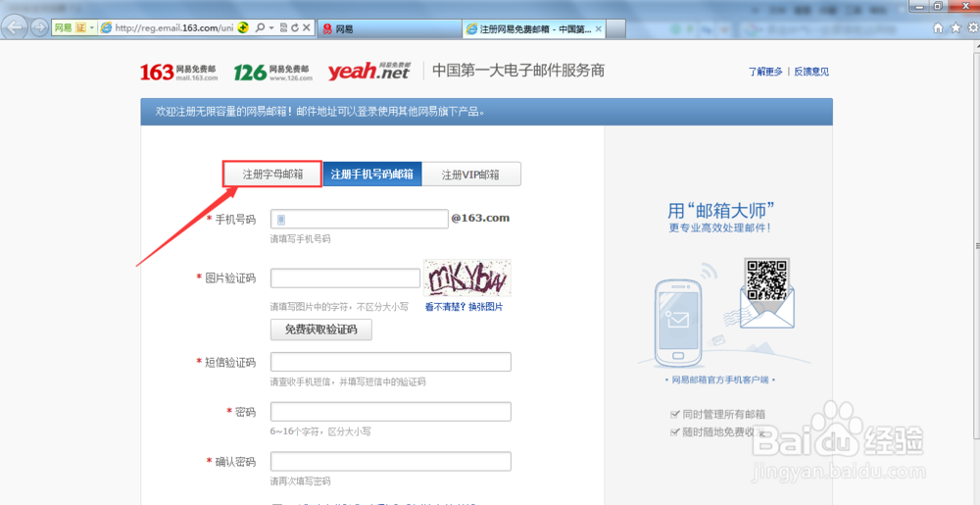
Task: Open the certificate badge dropdown arrow
Action: (92, 28)
